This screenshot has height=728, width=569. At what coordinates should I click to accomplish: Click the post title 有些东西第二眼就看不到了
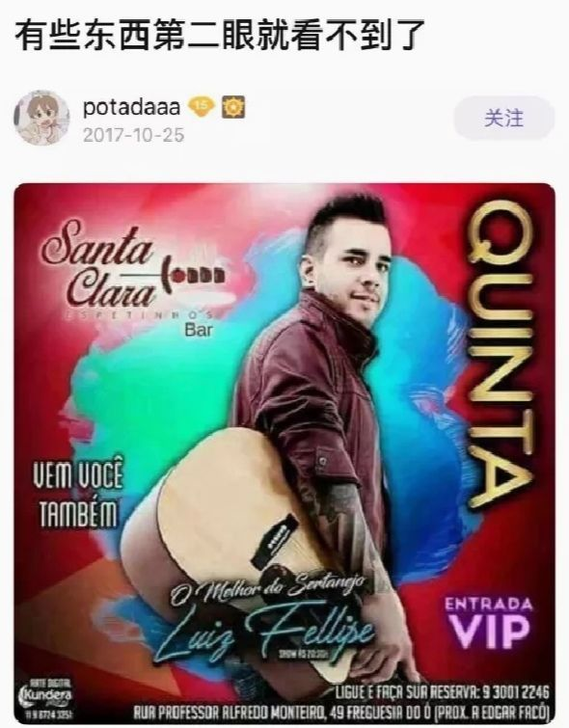click(x=221, y=36)
